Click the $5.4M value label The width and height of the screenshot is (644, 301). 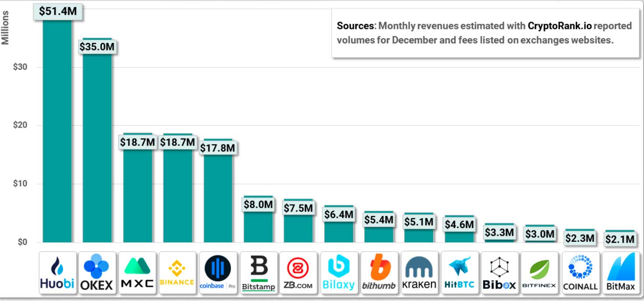pyautogui.click(x=379, y=220)
